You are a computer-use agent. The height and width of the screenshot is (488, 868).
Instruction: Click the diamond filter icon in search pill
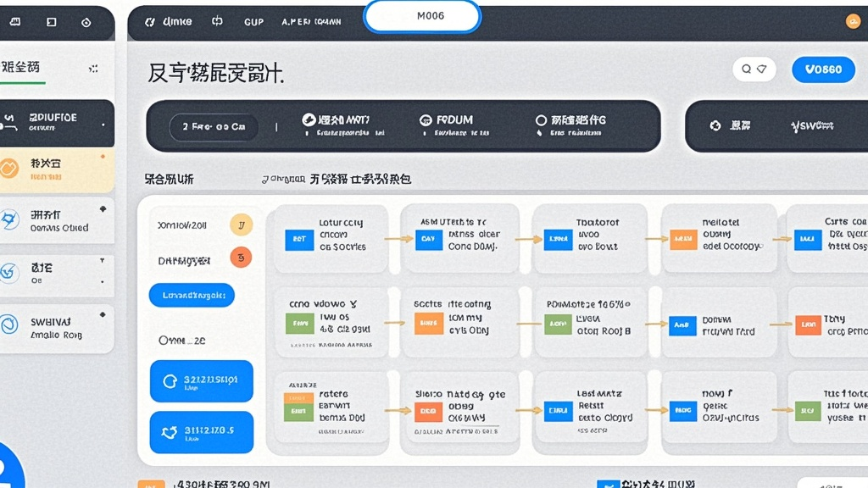point(762,69)
